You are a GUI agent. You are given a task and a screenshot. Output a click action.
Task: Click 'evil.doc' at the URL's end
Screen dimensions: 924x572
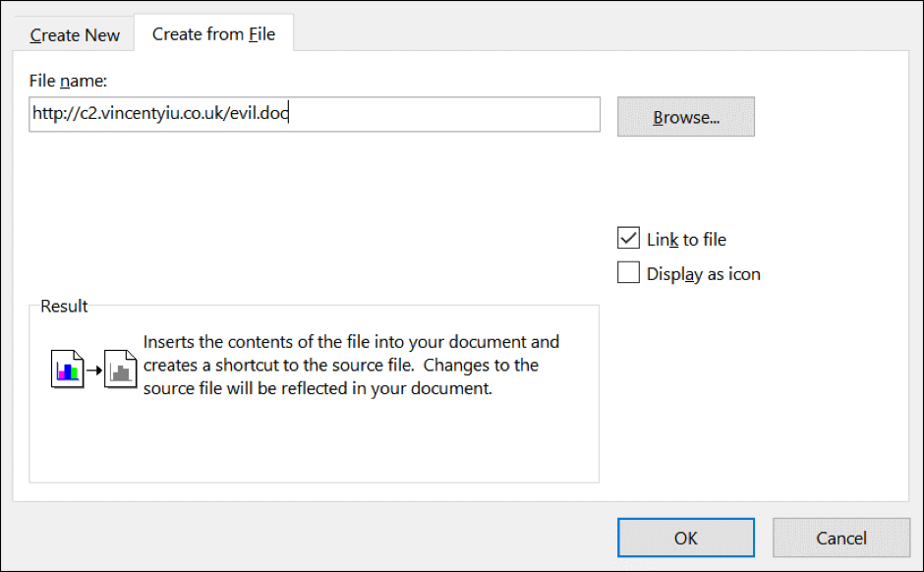click(x=260, y=112)
